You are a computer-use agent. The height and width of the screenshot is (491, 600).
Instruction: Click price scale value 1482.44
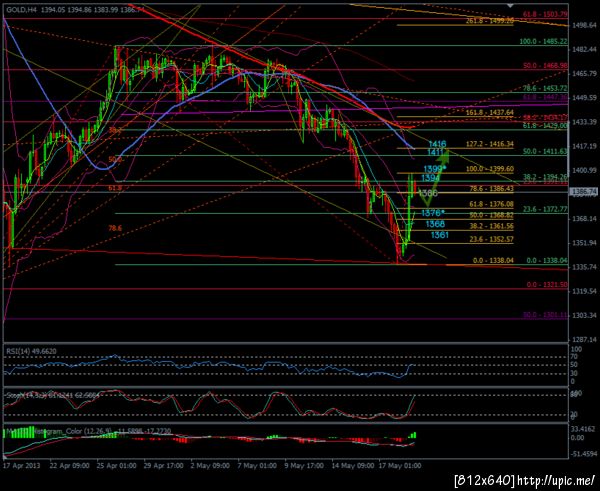[584, 50]
